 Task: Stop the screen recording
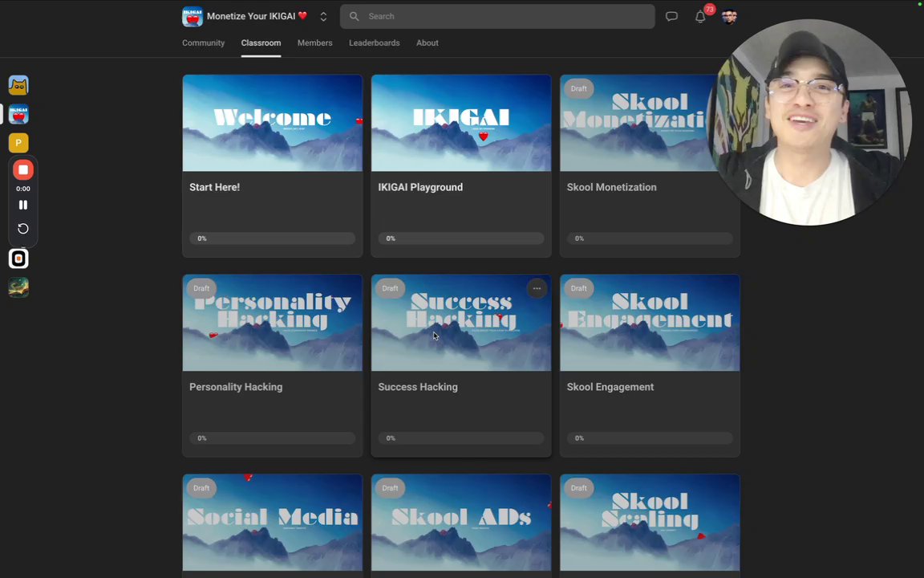(23, 170)
